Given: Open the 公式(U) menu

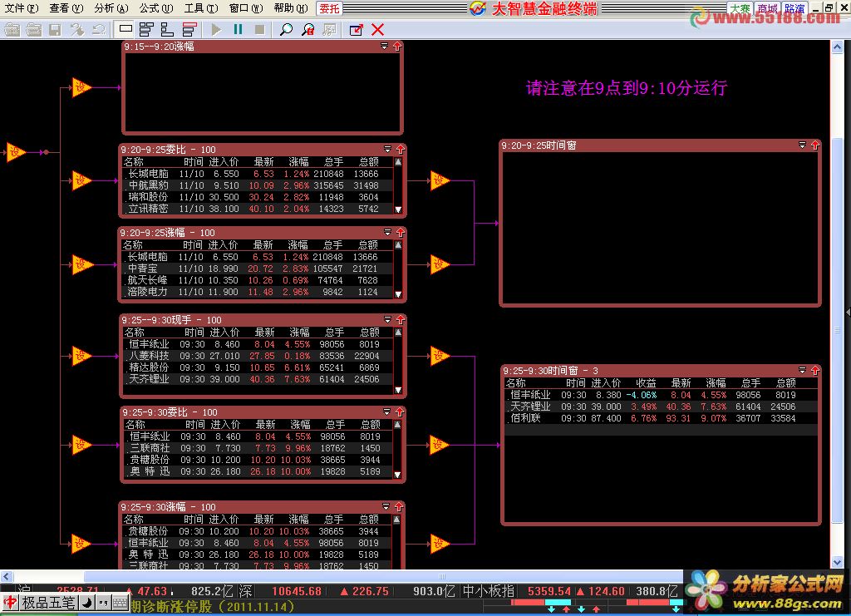Looking at the screenshot, I should pyautogui.click(x=156, y=8).
